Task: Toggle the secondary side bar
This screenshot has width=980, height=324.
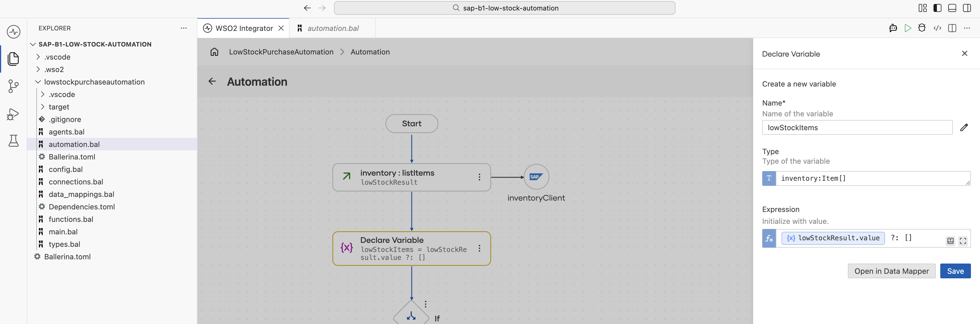Action: pos(967,8)
